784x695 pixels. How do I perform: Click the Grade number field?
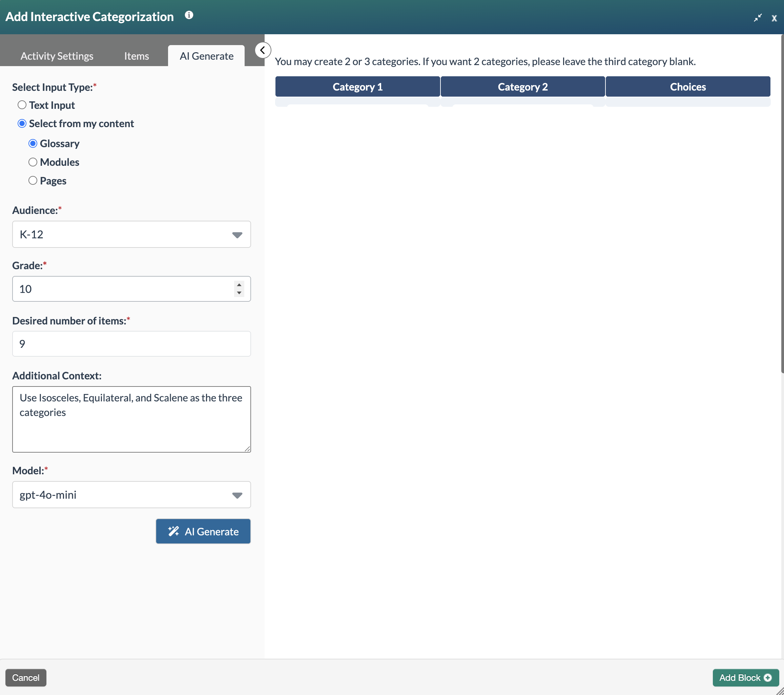click(131, 289)
